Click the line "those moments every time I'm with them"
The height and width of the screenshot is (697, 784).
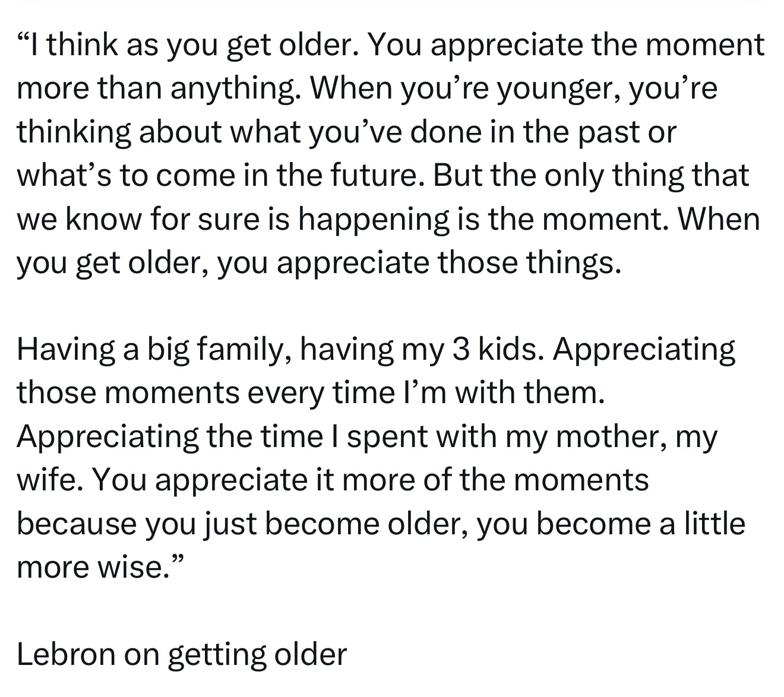(x=311, y=393)
